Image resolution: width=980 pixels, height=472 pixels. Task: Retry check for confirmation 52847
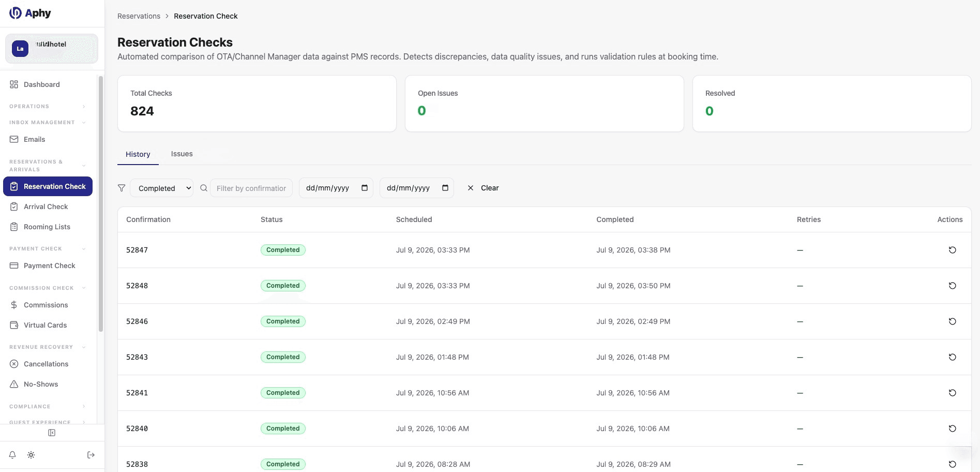[952, 250]
